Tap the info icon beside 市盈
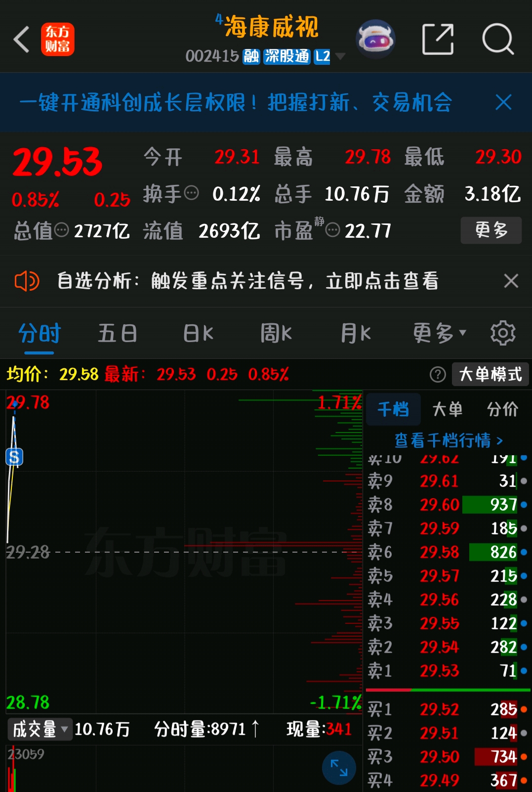The height and width of the screenshot is (792, 532). pyautogui.click(x=333, y=230)
